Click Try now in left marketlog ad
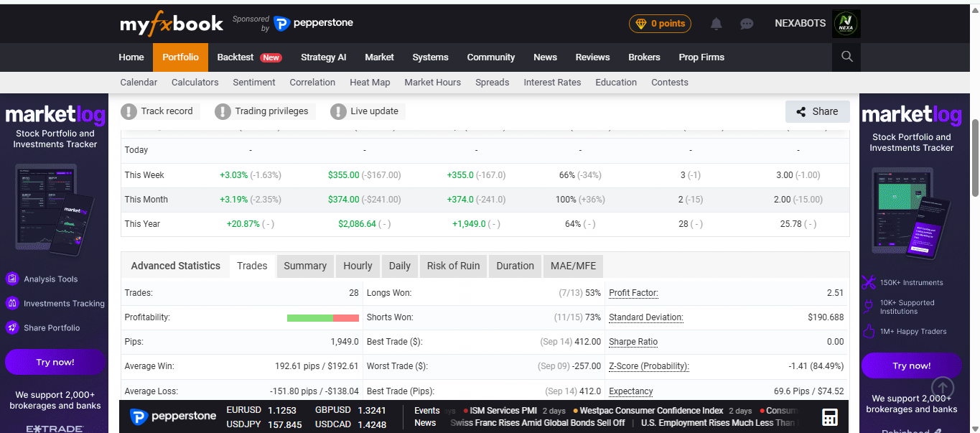The height and width of the screenshot is (433, 980). click(x=55, y=362)
